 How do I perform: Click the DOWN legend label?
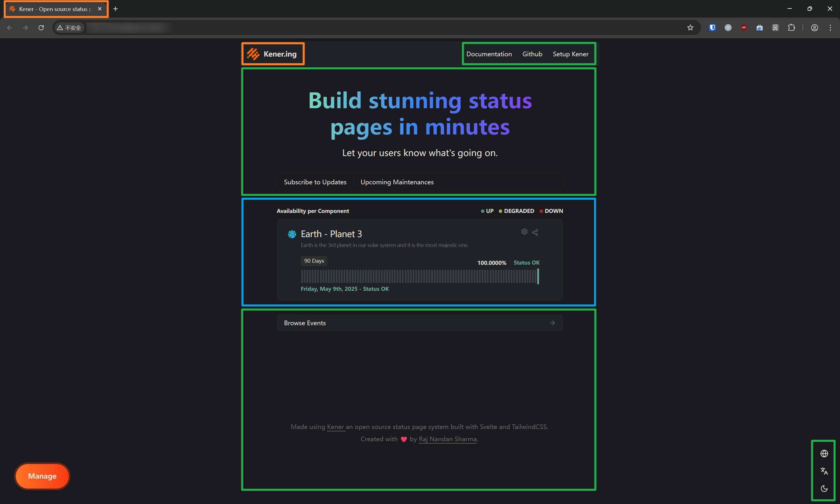pyautogui.click(x=554, y=211)
